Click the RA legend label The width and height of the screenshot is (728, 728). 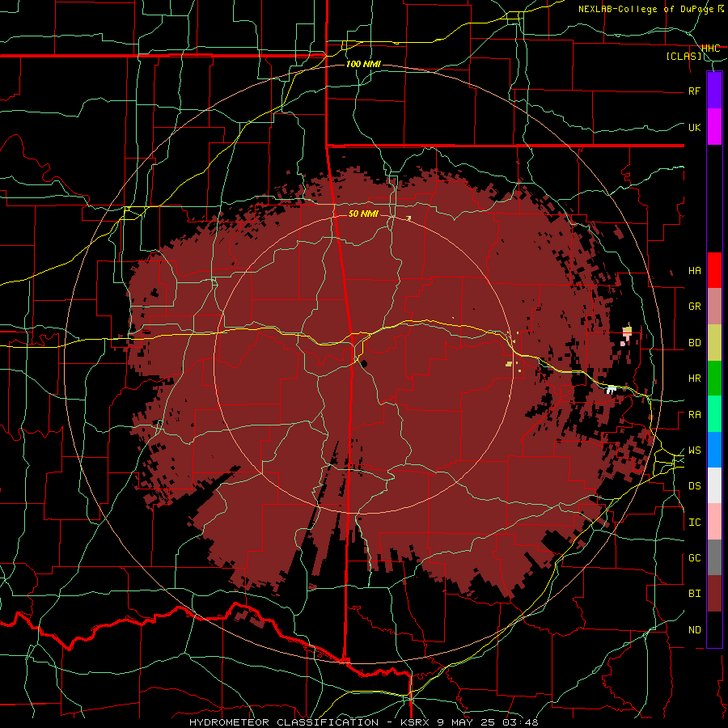coord(695,415)
